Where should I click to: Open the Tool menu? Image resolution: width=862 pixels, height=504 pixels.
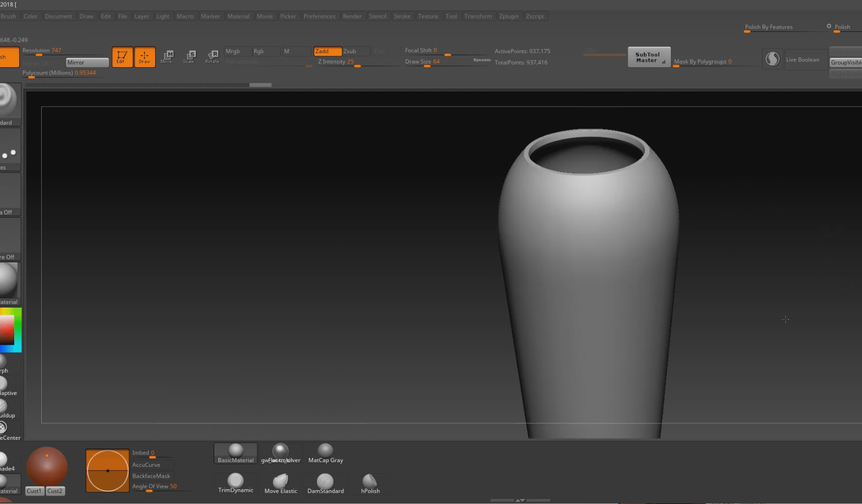tap(451, 16)
